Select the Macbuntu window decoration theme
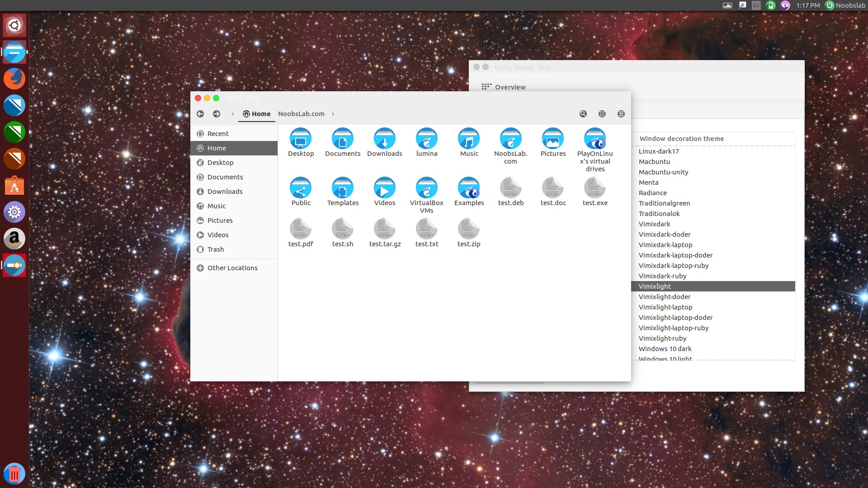 pos(654,162)
